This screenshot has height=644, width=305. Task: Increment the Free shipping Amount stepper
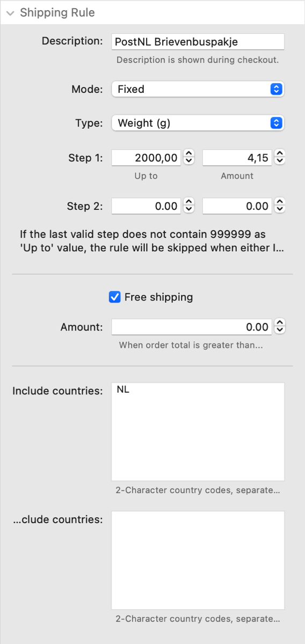coord(279,323)
